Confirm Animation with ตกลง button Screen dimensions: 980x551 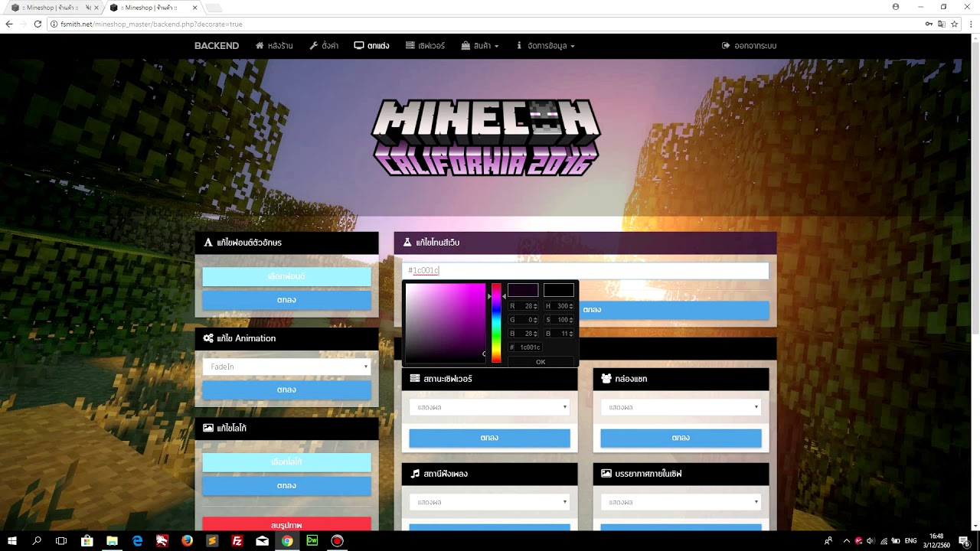(286, 390)
